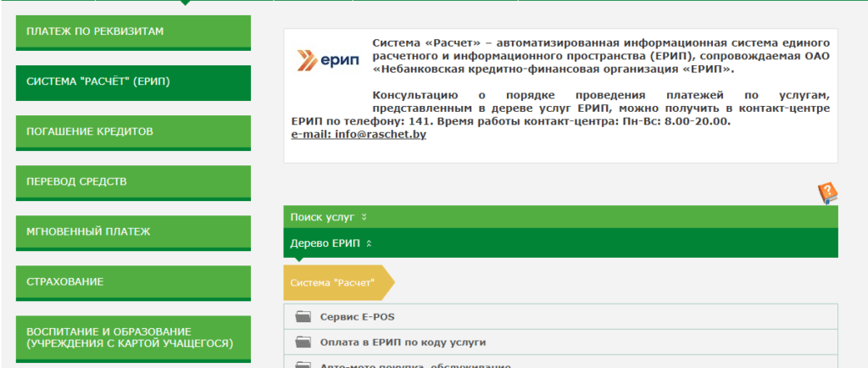Image resolution: width=868 pixels, height=368 pixels.
Task: Go to Погашение кредитов section
Action: coord(133,132)
